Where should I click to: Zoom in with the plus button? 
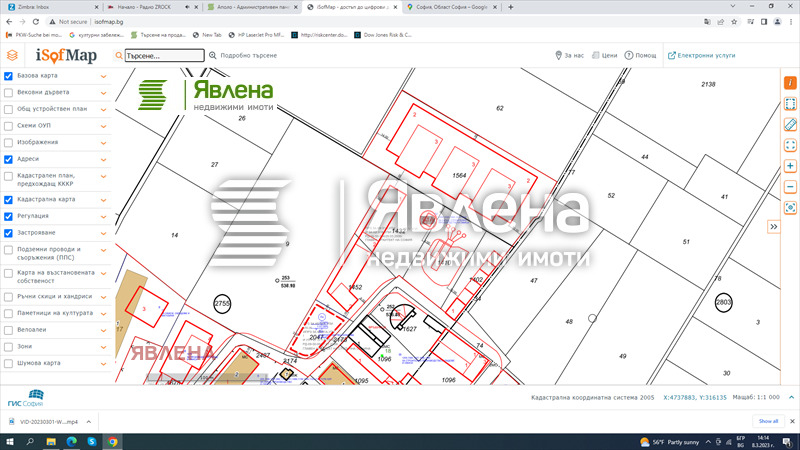[790, 166]
